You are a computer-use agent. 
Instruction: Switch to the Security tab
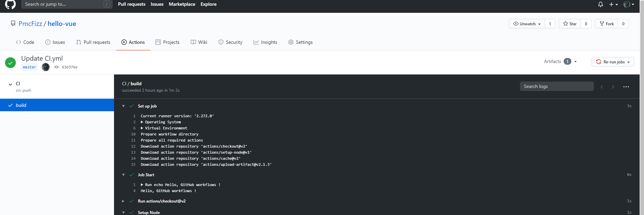pos(230,42)
